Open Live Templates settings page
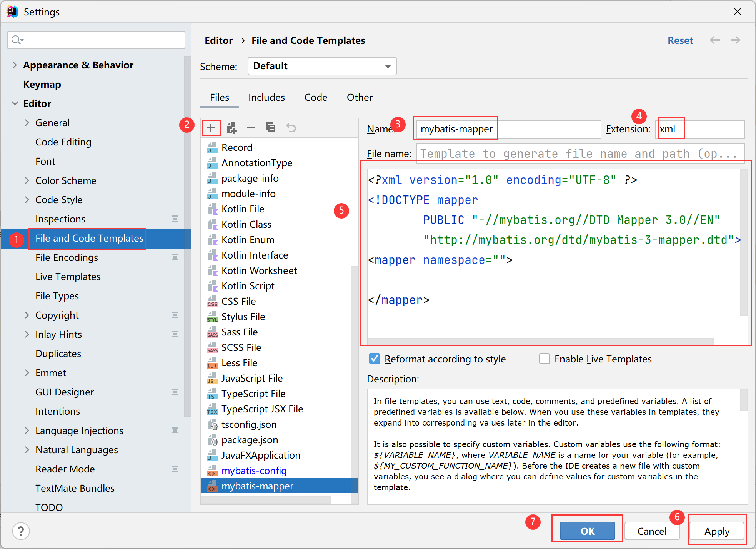This screenshot has width=756, height=549. pos(68,277)
